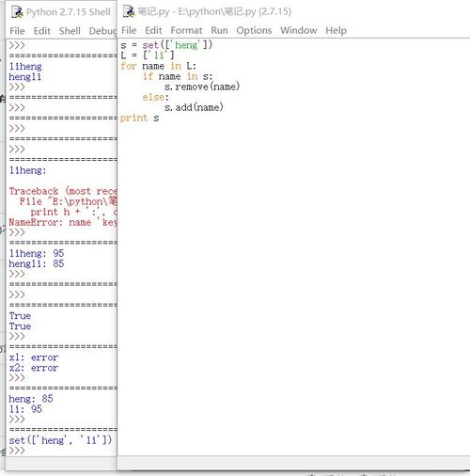Open Options menu in editor window
470x476 pixels.
click(254, 30)
